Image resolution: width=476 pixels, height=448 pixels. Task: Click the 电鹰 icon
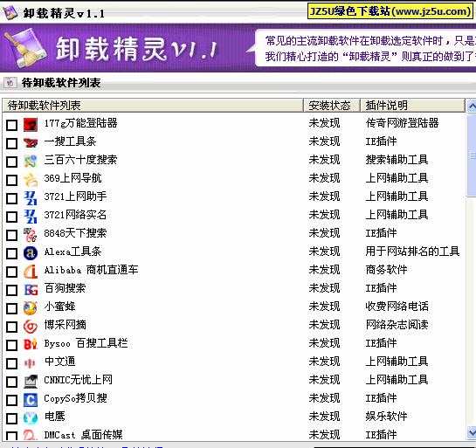pyautogui.click(x=31, y=418)
